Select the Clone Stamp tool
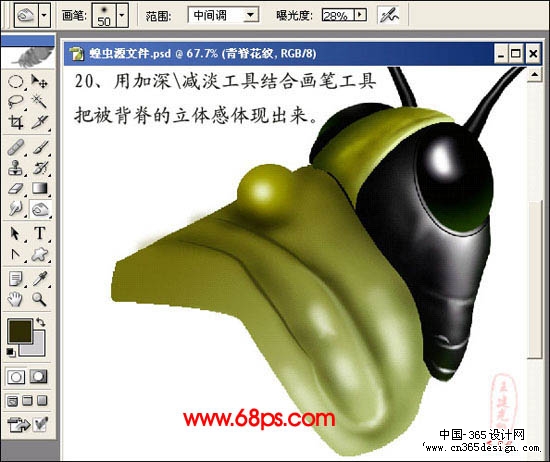Image resolution: width=550 pixels, height=462 pixels. coord(15,167)
